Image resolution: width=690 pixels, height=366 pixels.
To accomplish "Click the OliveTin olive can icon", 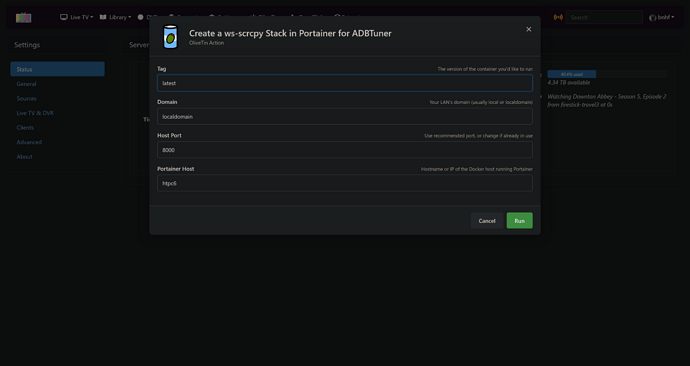I will coord(170,37).
